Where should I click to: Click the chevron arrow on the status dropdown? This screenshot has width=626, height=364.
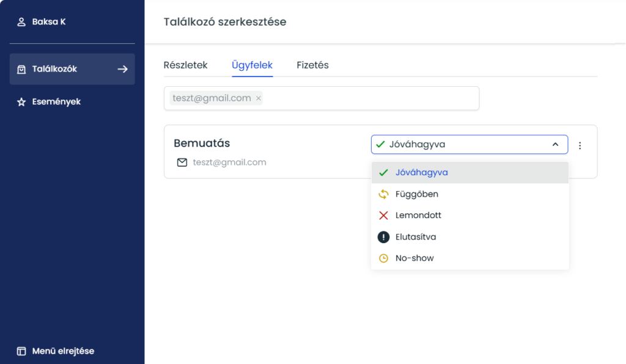pyautogui.click(x=555, y=145)
